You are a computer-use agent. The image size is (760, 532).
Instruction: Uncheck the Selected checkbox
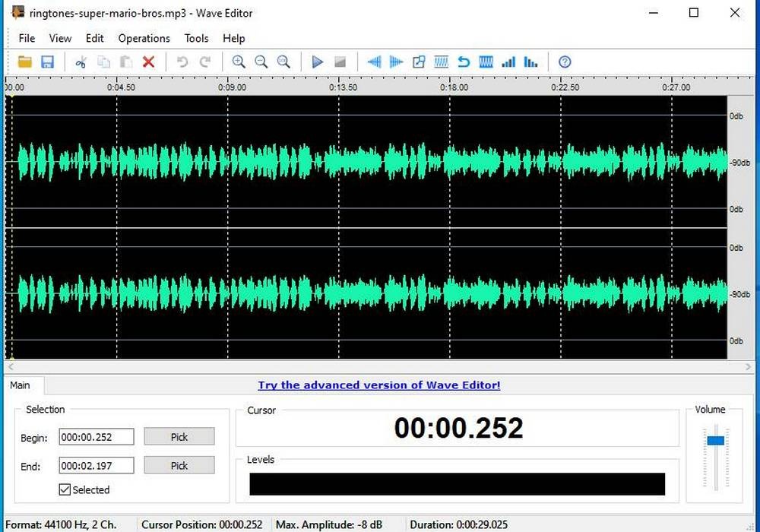tap(65, 489)
